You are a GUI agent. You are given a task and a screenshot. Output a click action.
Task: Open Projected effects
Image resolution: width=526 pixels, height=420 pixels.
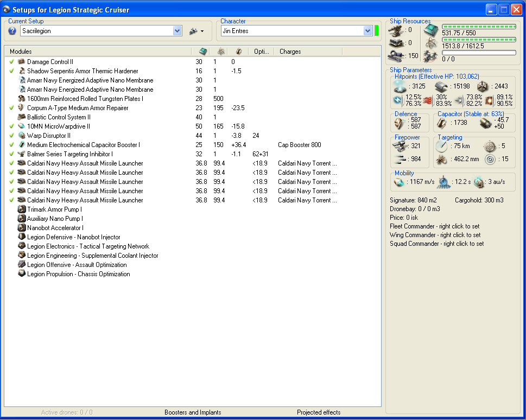(319, 412)
